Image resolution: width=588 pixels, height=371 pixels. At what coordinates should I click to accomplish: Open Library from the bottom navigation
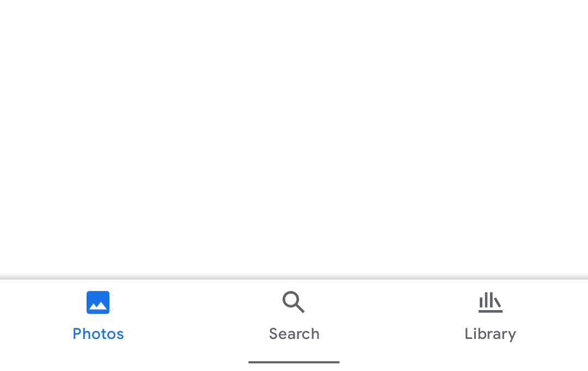[x=490, y=317]
